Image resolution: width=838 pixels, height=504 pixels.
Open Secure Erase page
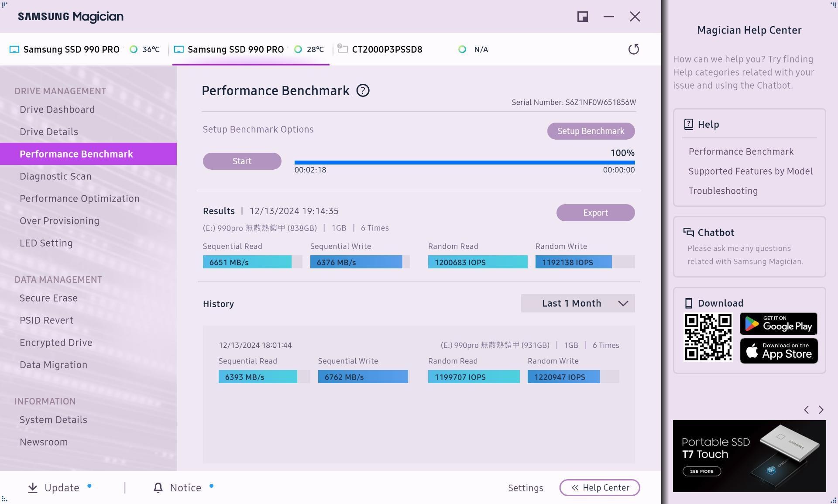pyautogui.click(x=48, y=298)
